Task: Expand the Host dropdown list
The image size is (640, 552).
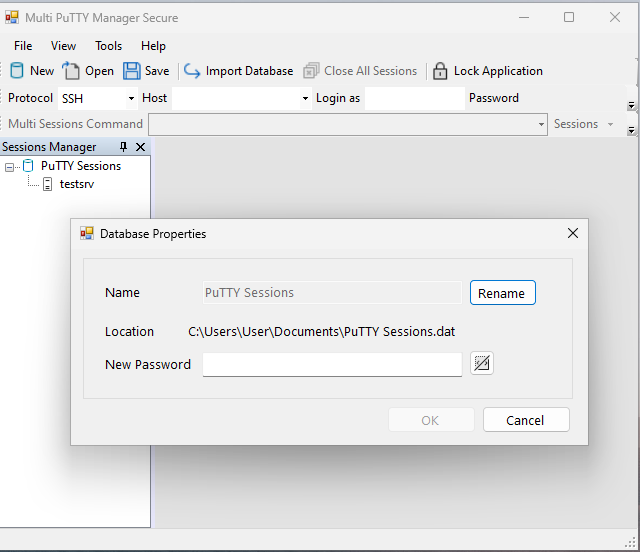Action: pos(305,99)
